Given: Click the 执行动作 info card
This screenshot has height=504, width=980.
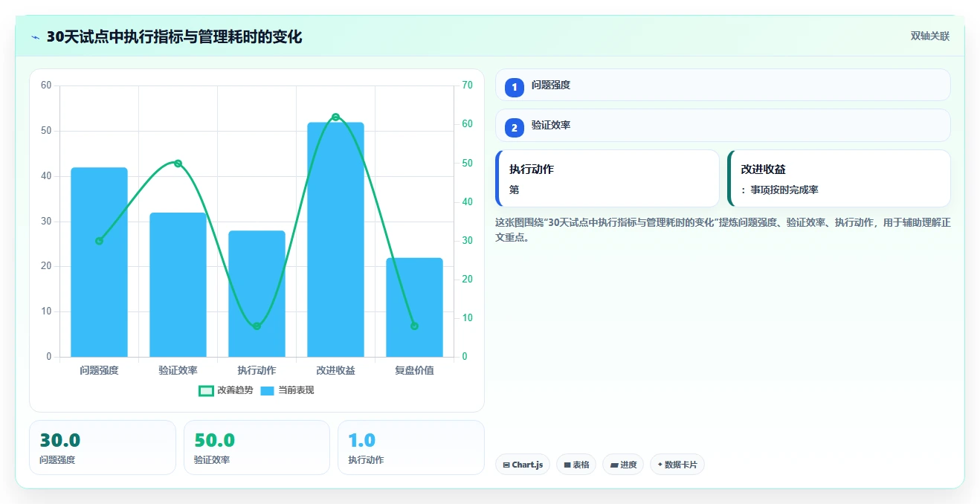Looking at the screenshot, I should [607, 178].
